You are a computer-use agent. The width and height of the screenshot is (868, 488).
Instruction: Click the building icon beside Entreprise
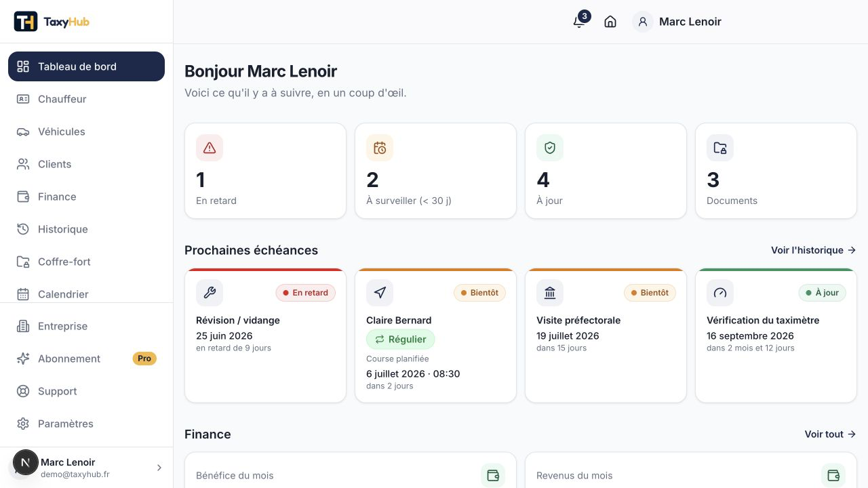click(23, 326)
